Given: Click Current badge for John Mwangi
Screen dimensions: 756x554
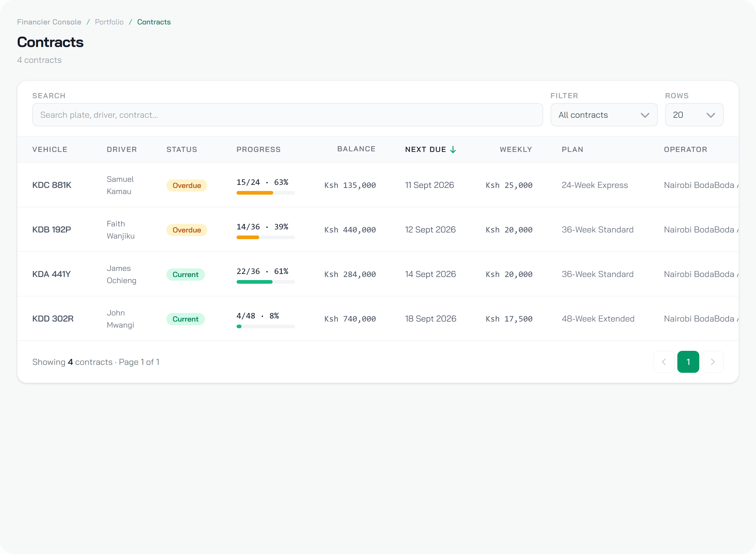Looking at the screenshot, I should pyautogui.click(x=185, y=319).
